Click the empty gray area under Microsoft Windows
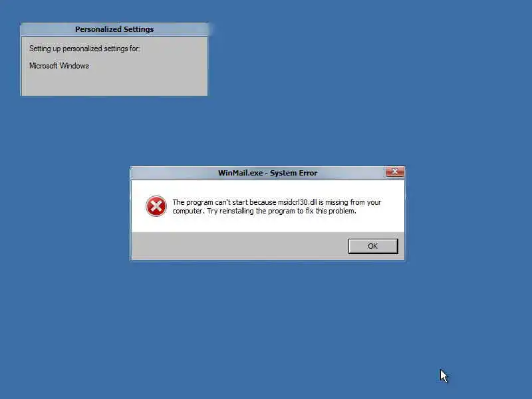 [x=114, y=83]
